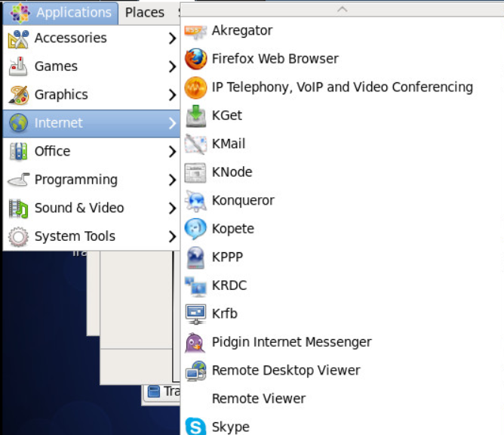The image size is (504, 435).
Task: Click the Applications menu logo icon
Action: (20, 13)
